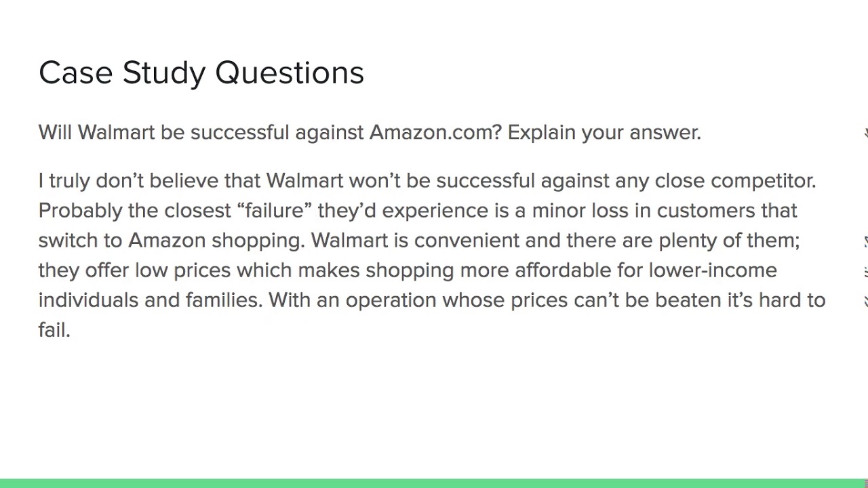Click the green bar at the slide bottom
Image resolution: width=868 pixels, height=488 pixels.
point(434,483)
